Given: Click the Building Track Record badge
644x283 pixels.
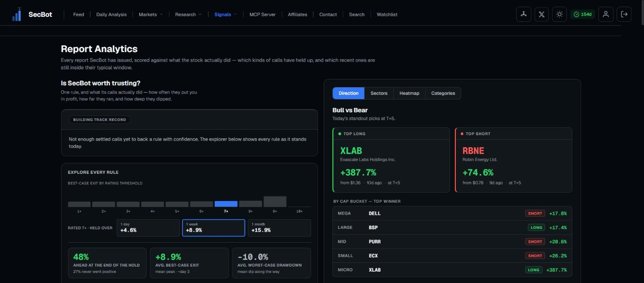Looking at the screenshot, I should 99,120.
